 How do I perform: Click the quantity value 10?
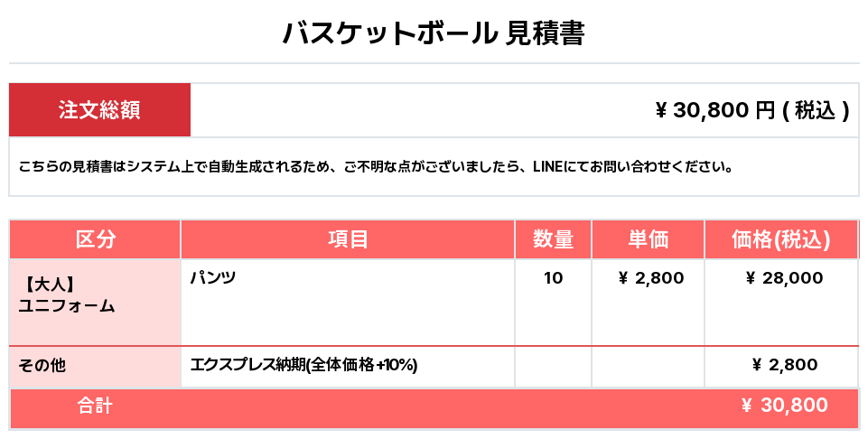coord(553,278)
